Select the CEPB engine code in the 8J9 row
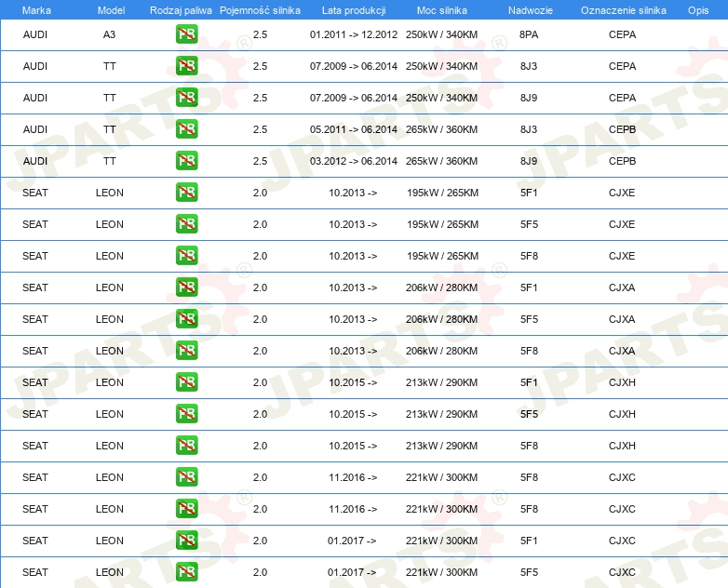Image resolution: width=728 pixels, height=588 pixels. pyautogui.click(x=622, y=161)
